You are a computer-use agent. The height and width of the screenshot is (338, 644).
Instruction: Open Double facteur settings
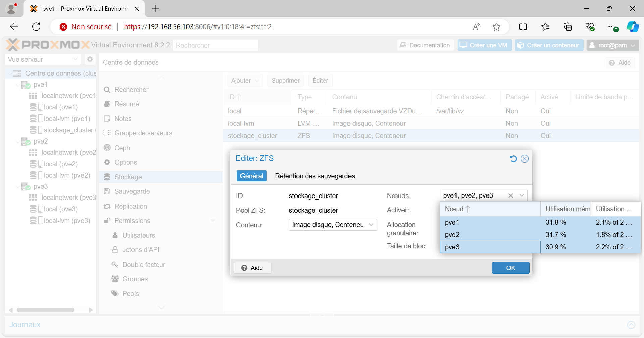click(x=161, y=265)
